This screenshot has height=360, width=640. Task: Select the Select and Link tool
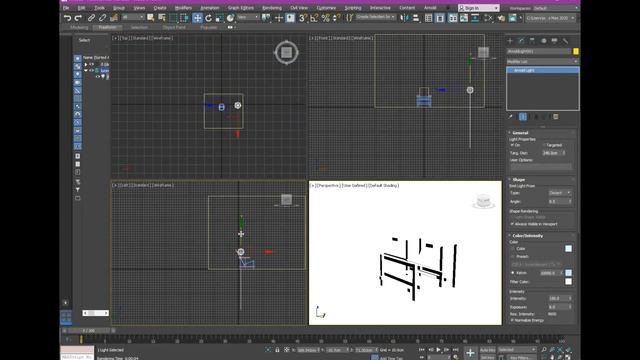[91, 18]
